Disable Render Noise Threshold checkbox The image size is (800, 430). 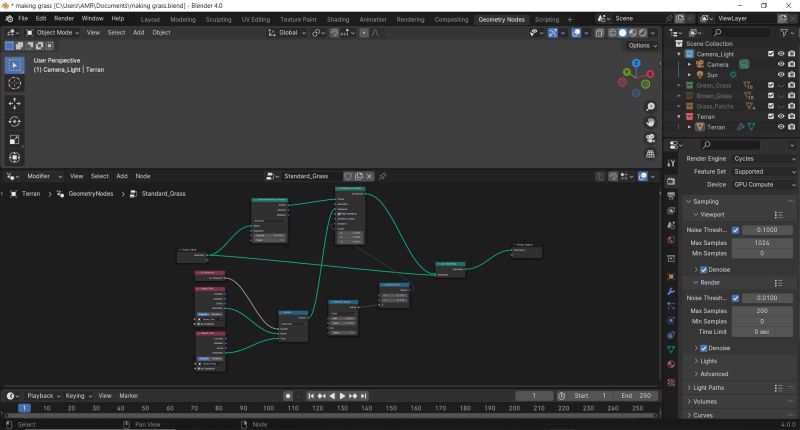735,298
